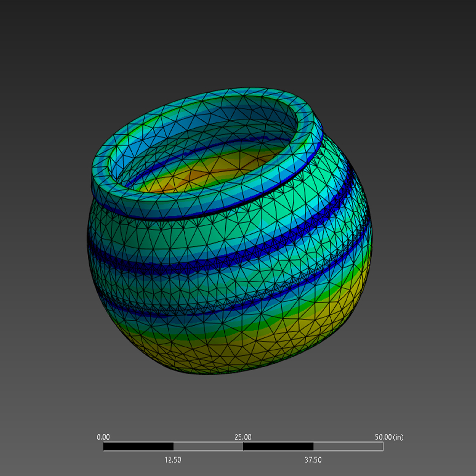
Task: Click the 25.00 scale bar label
Action: tap(243, 437)
